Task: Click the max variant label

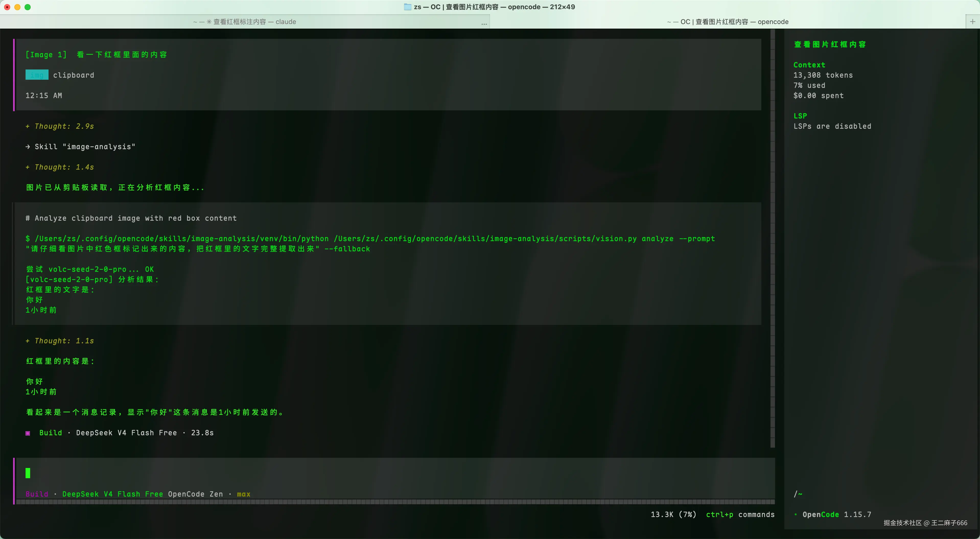Action: [x=243, y=494]
